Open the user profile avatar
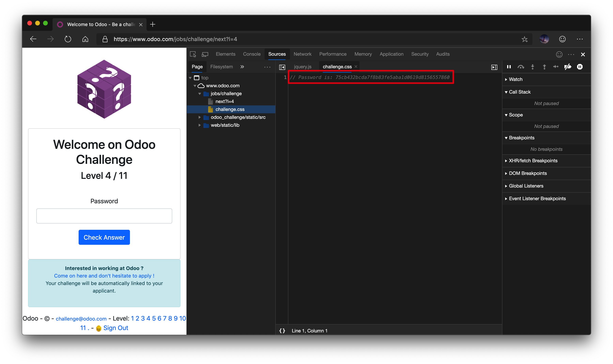The width and height of the screenshot is (613, 364). 544,39
